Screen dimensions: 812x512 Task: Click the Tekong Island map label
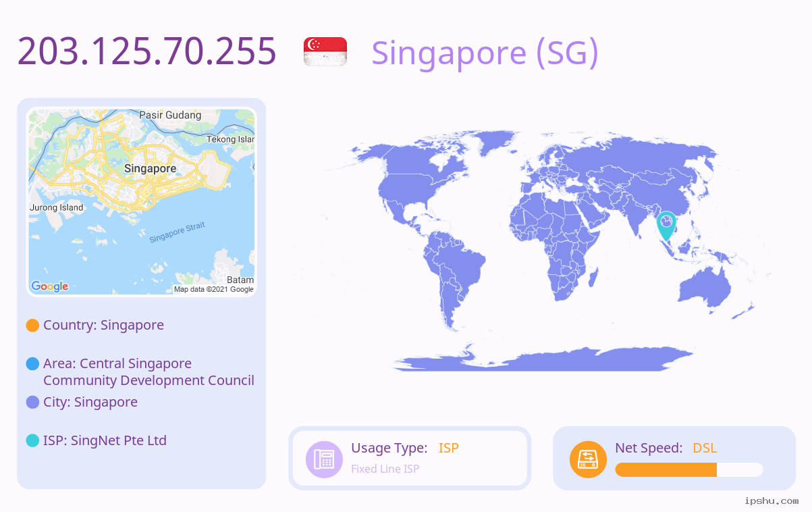[x=230, y=139]
